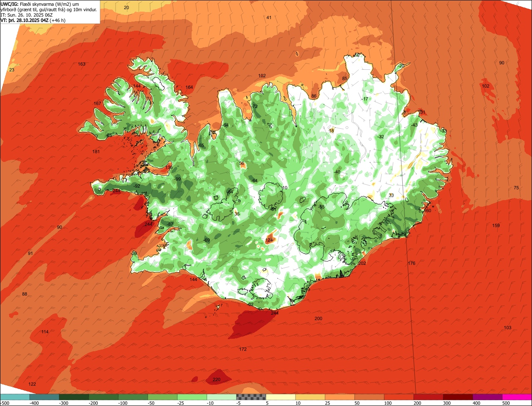Click the map value '181' over the western sea
Image resolution: width=532 pixels, height=406 pixels.
pos(96,152)
